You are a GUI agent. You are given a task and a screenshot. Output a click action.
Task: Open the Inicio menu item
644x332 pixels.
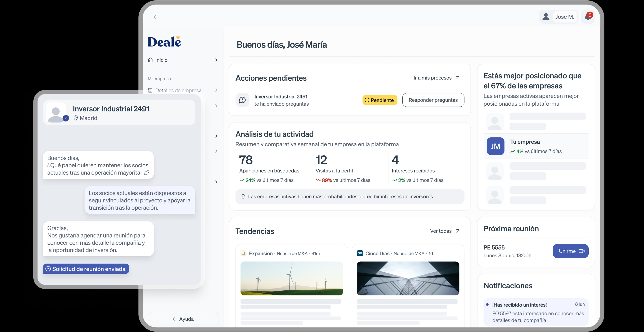(x=183, y=60)
